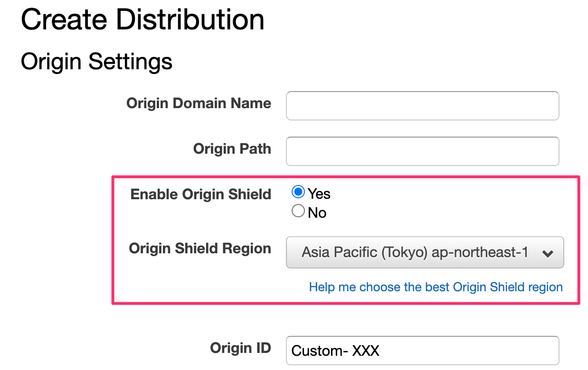Click the Origin Path input box
This screenshot has height=370, width=588.
coord(422,151)
